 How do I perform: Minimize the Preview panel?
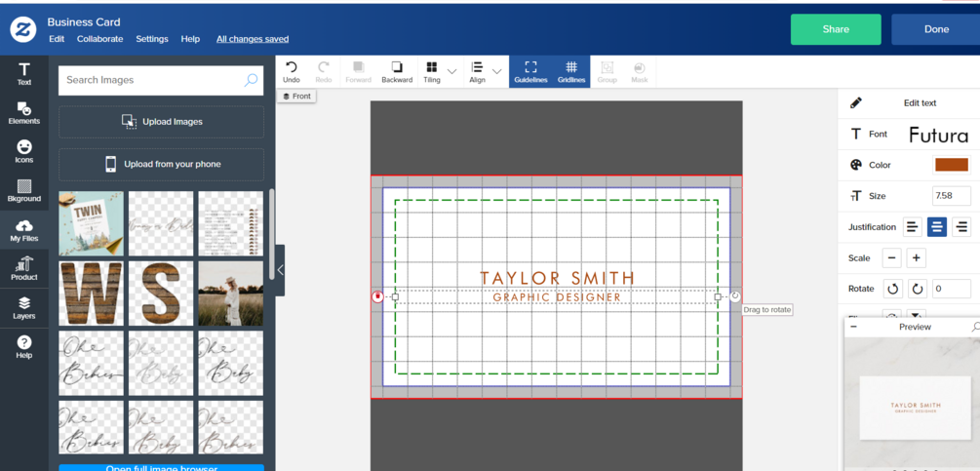tap(854, 327)
